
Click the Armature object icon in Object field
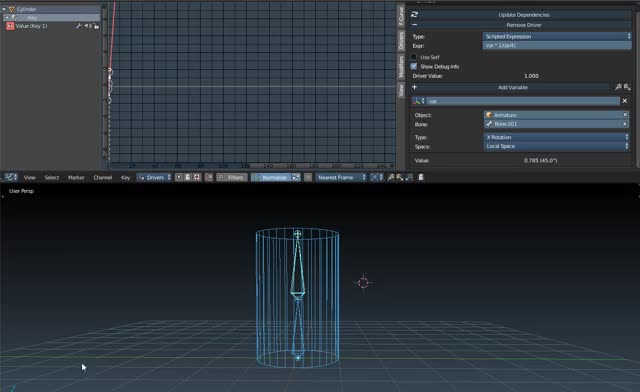point(489,115)
